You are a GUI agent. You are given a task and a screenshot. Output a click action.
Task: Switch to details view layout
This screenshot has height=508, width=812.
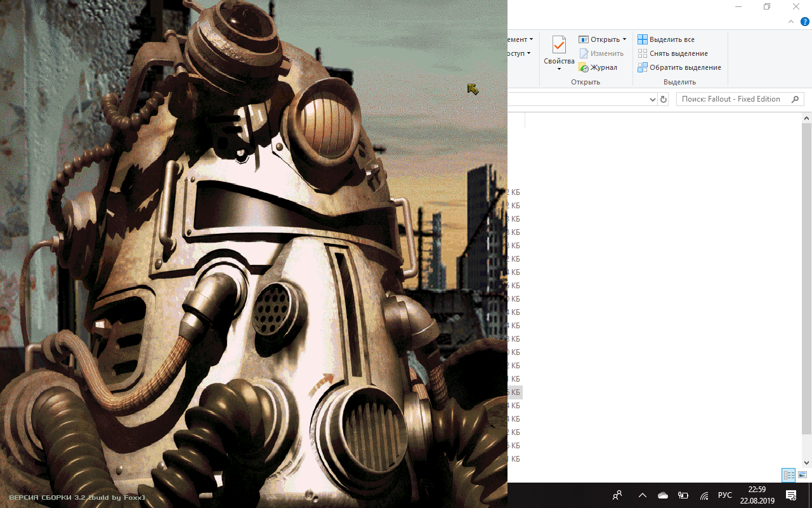click(789, 474)
